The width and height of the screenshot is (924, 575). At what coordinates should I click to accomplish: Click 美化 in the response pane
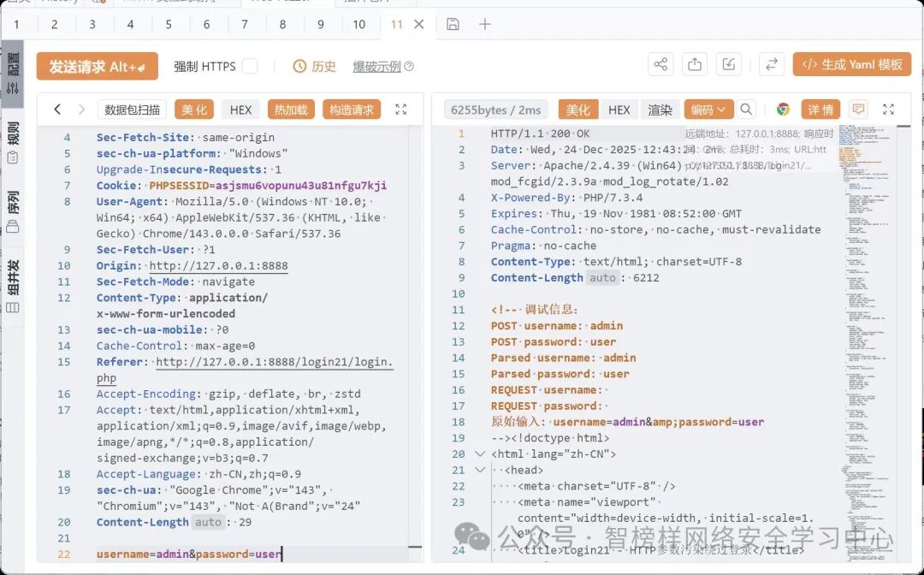click(x=578, y=110)
